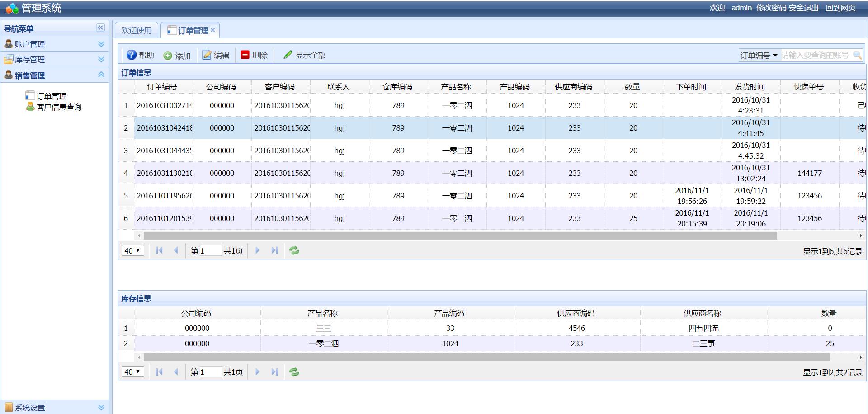Go to first page in inventory pager
This screenshot has height=414, width=868.
159,372
